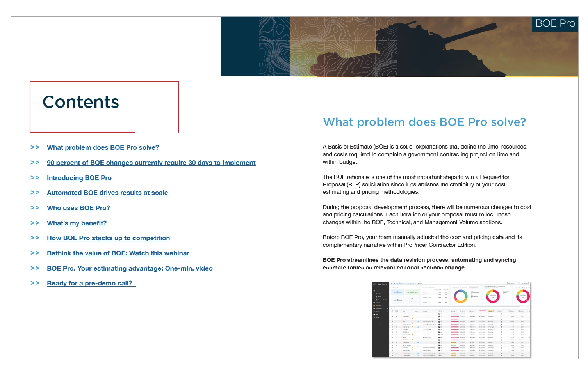Click the bold 'BOE Pro streamlines the data revision' text
588x374 pixels.
[x=419, y=264]
